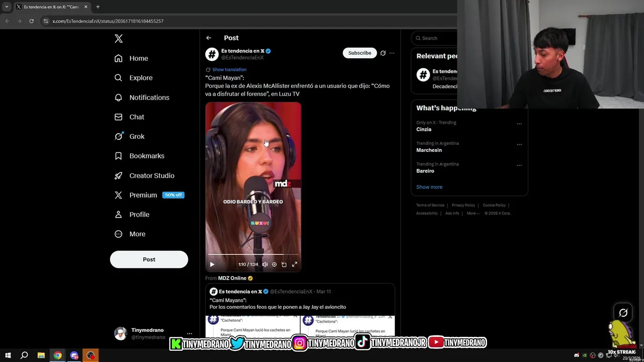
Task: Open Terms of Service footer link
Action: click(x=430, y=205)
